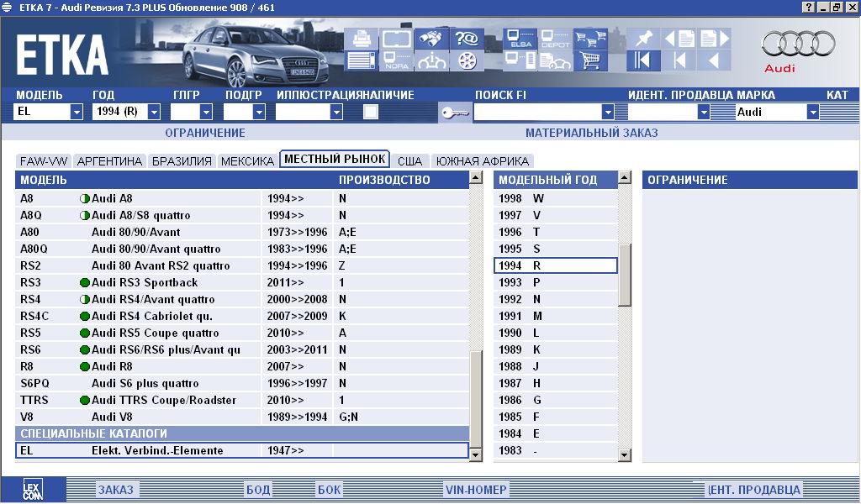Open the ?@ help icon
The width and height of the screenshot is (861, 504).
(x=467, y=39)
